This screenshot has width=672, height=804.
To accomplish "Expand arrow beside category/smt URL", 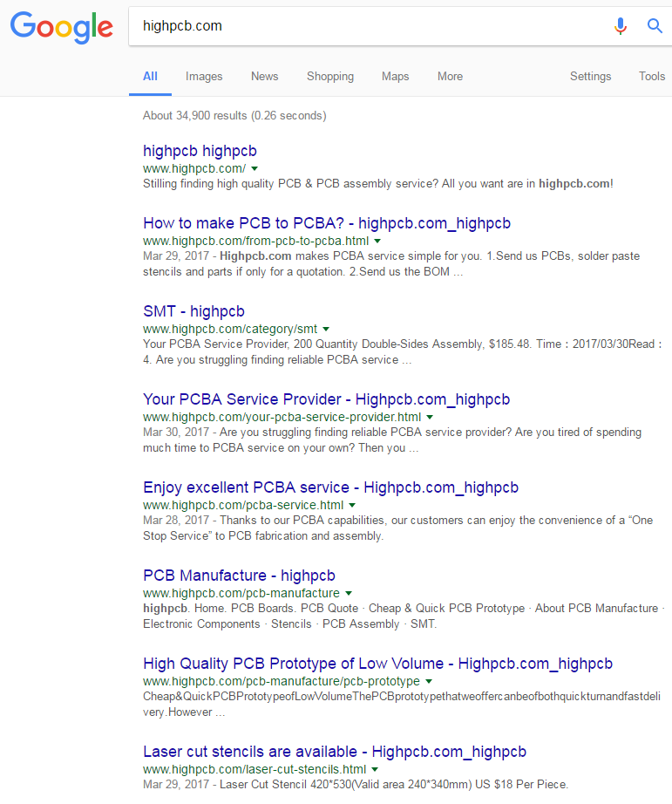I will point(326,330).
